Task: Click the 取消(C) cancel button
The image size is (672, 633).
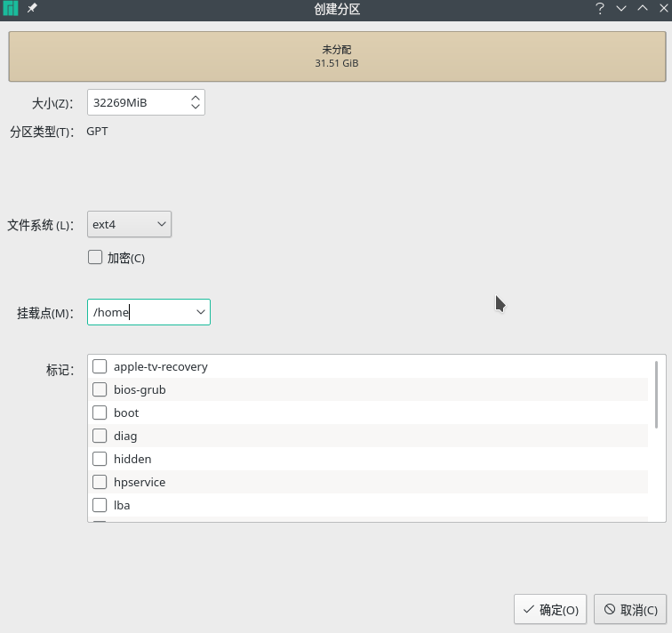Action: tap(630, 609)
